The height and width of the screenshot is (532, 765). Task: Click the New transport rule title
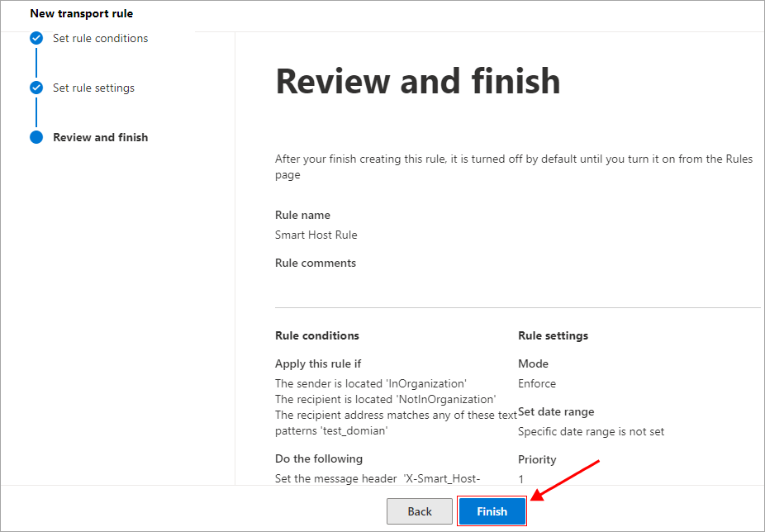(x=81, y=13)
